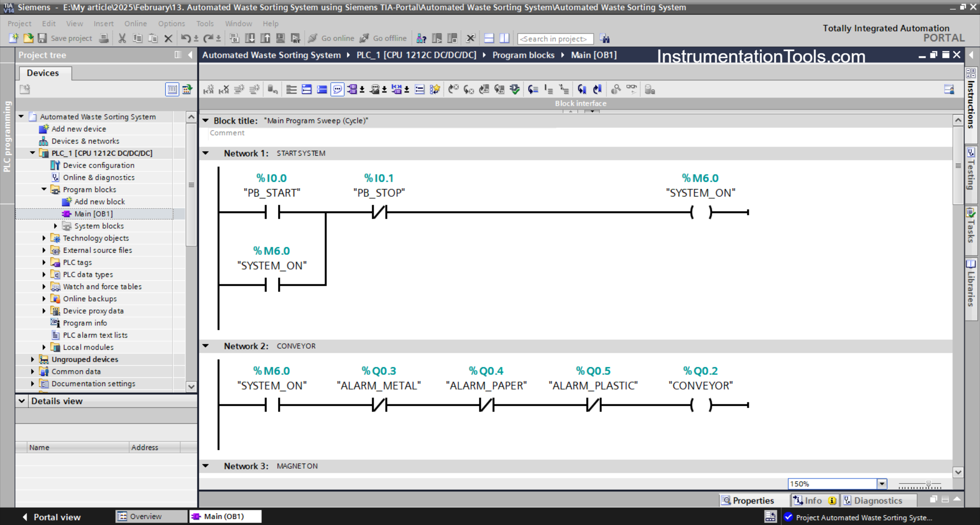
Task: Expand the System blocks folder
Action: (x=56, y=226)
